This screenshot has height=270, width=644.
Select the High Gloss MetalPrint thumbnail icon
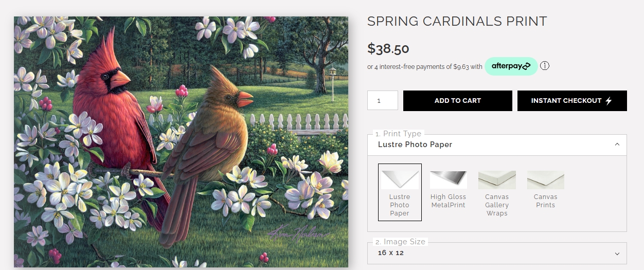[449, 179]
